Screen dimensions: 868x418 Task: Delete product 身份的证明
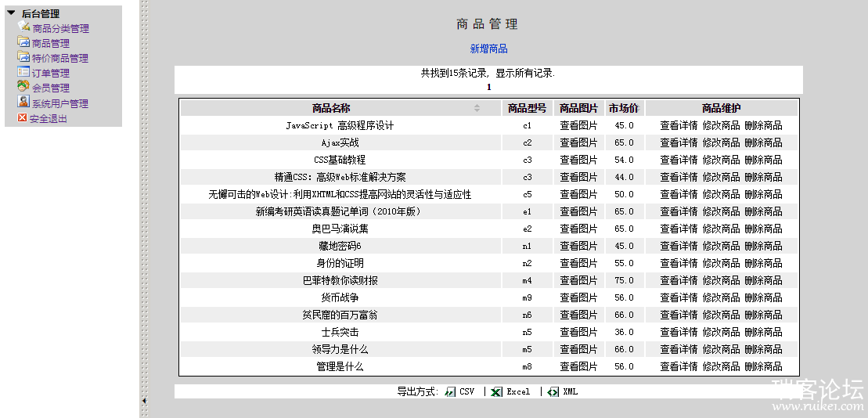pyautogui.click(x=763, y=263)
